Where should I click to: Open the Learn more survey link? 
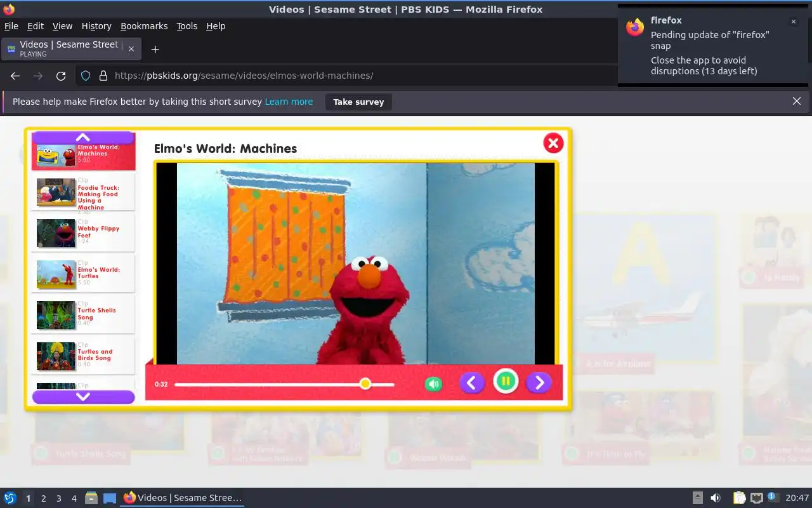pos(289,102)
